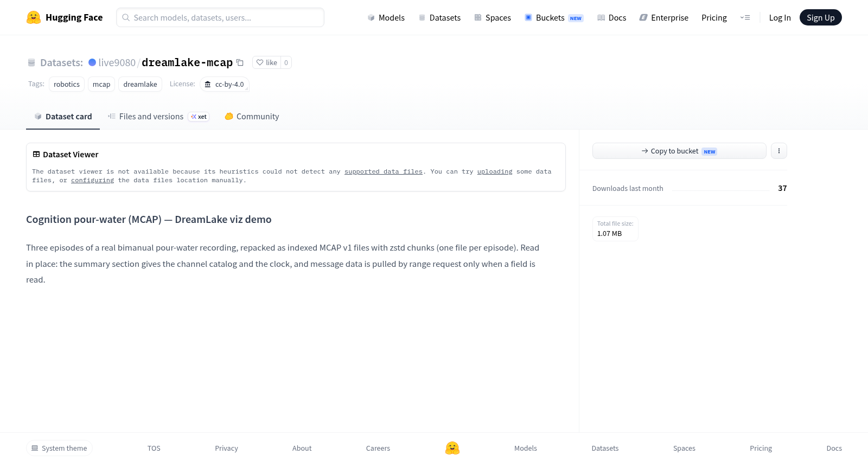This screenshot has width=868, height=467.
Task: Click Datasets in the footer
Action: [x=605, y=448]
